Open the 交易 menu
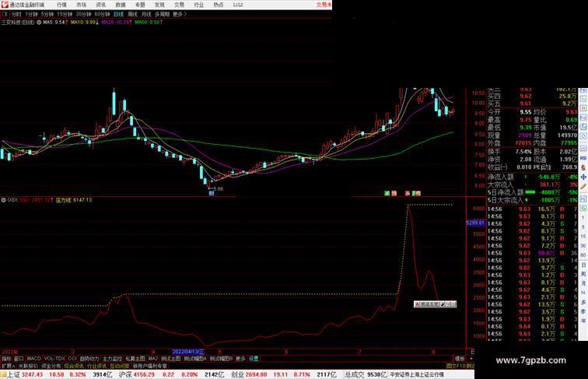588x379 pixels. point(179,5)
